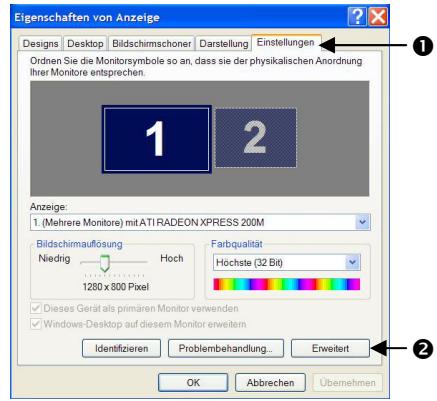Select the Einstellungen tab
The image size is (437, 401).
pos(286,43)
